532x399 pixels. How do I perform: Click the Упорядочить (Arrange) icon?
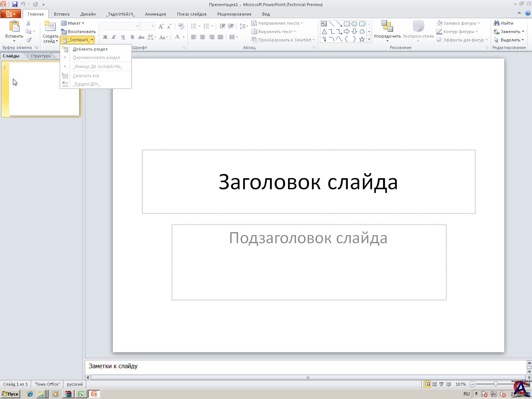(387, 27)
